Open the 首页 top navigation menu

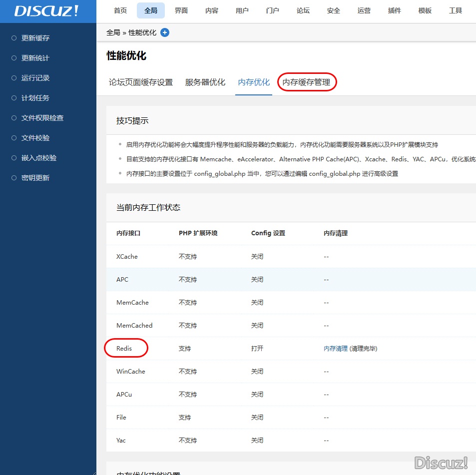(x=120, y=10)
